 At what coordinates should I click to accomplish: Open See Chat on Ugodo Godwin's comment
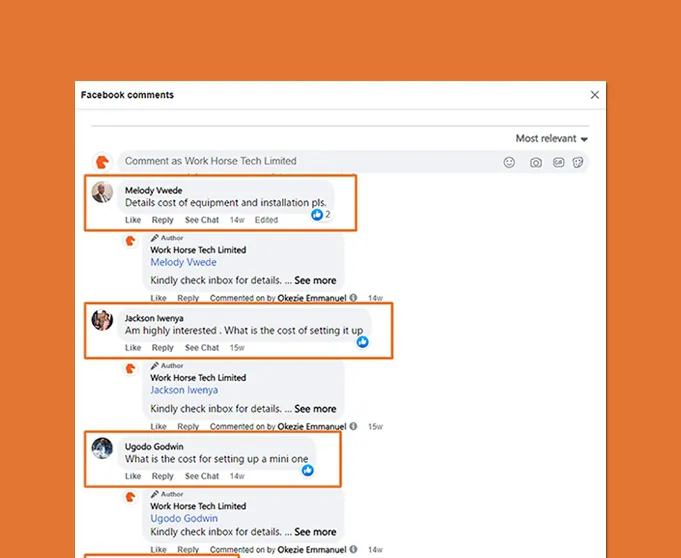click(x=202, y=476)
